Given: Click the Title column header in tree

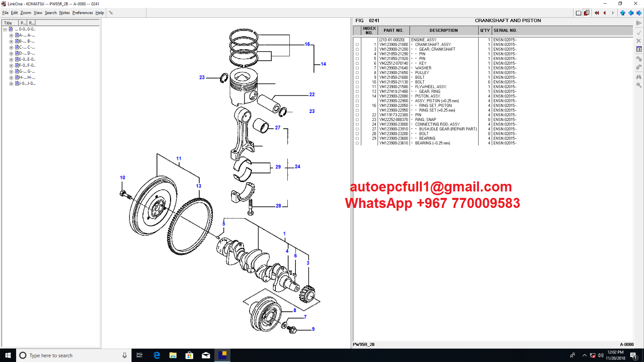Looking at the screenshot, I should tap(10, 23).
